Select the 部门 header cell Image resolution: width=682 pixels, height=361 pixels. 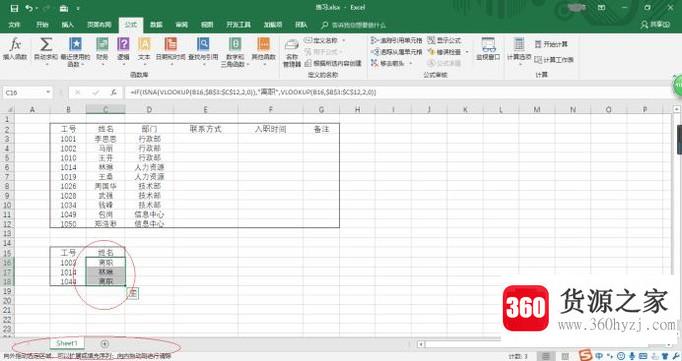(x=149, y=129)
